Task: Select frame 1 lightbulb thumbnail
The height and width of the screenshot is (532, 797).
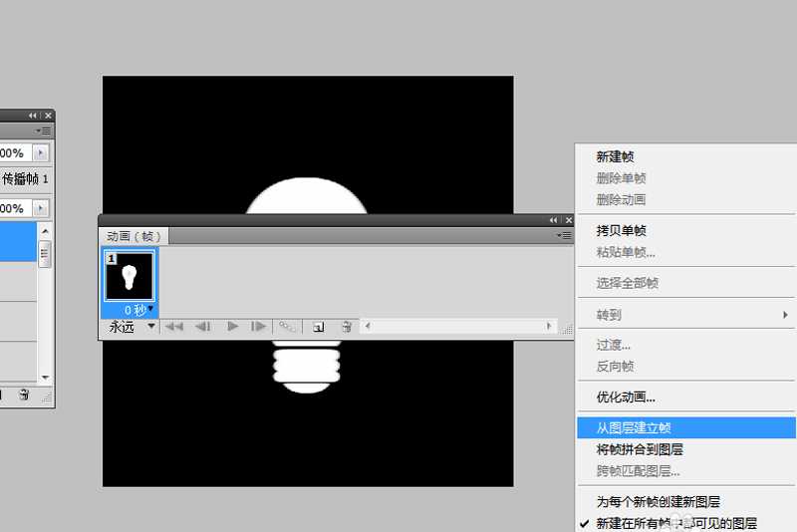Action: pyautogui.click(x=131, y=276)
